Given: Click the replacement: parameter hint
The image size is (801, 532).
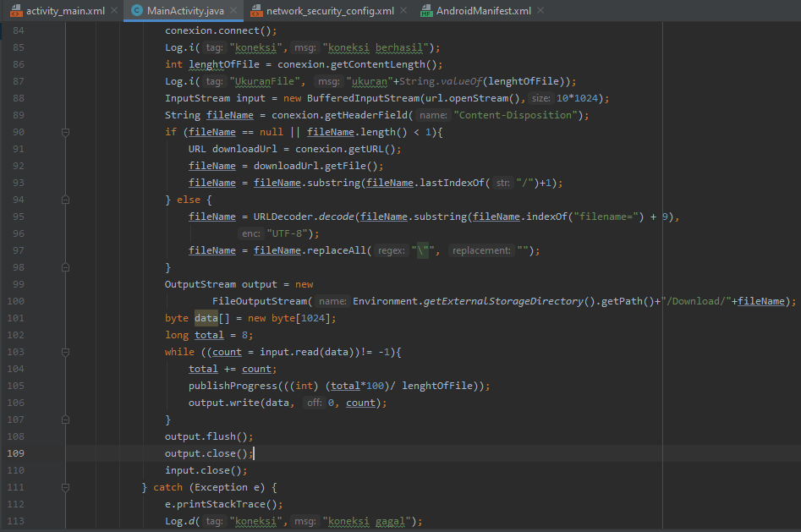Looking at the screenshot, I should click(481, 250).
